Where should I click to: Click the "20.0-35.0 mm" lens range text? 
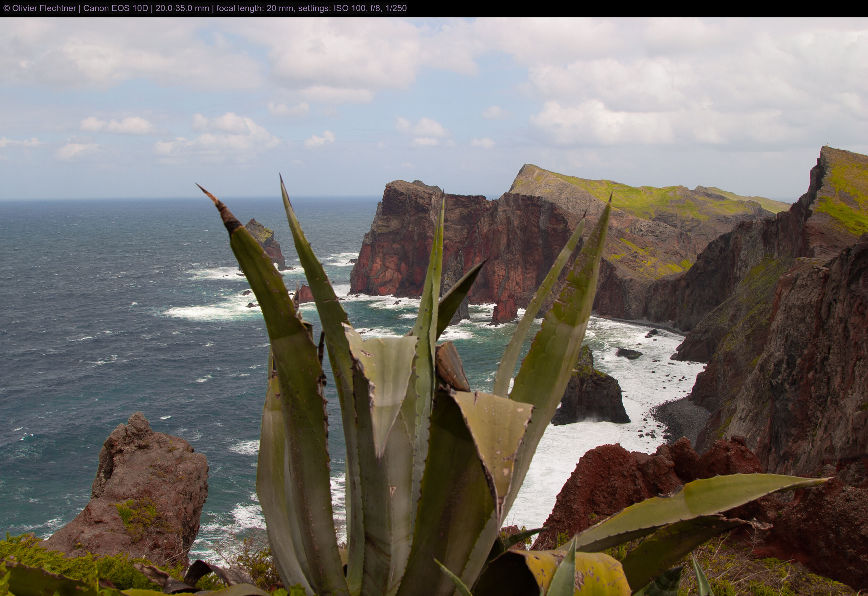click(182, 8)
